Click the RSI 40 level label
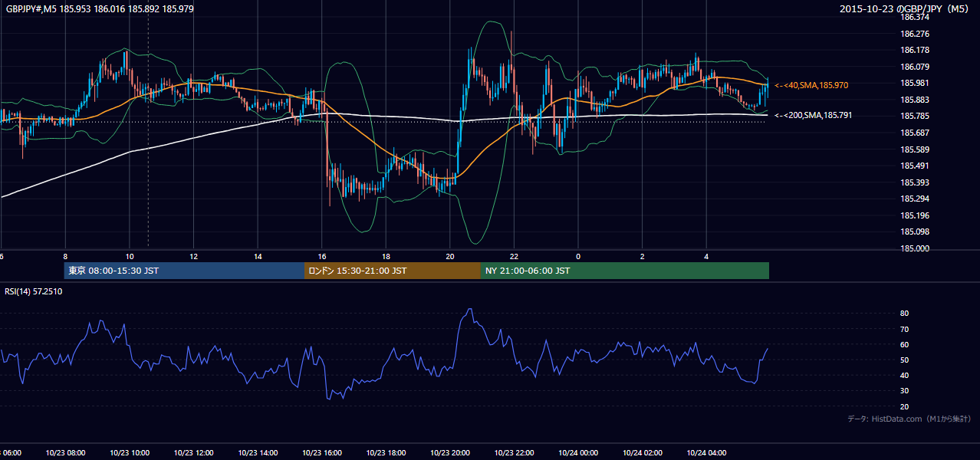The image size is (980, 460). pyautogui.click(x=905, y=375)
